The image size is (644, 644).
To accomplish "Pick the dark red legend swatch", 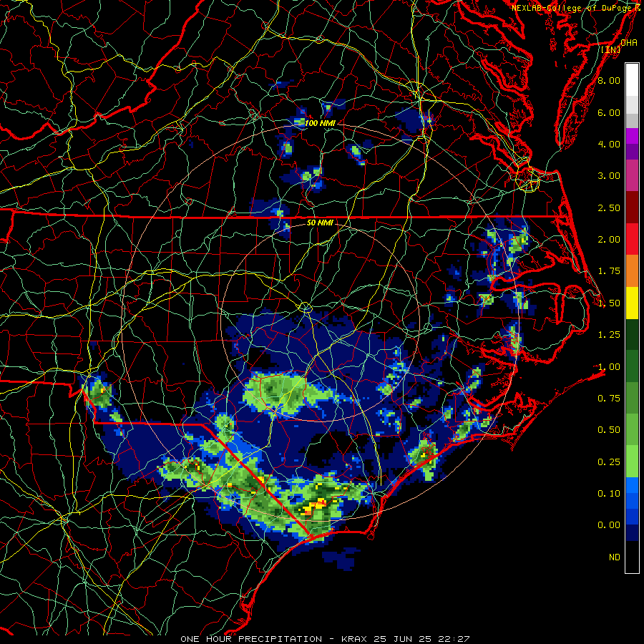I will [632, 208].
